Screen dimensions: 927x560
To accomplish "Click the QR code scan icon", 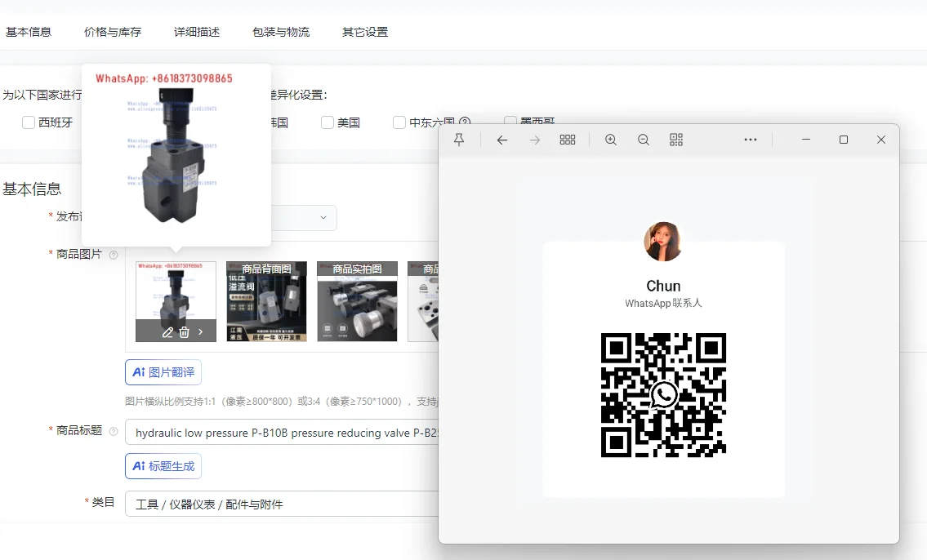I will (x=676, y=140).
